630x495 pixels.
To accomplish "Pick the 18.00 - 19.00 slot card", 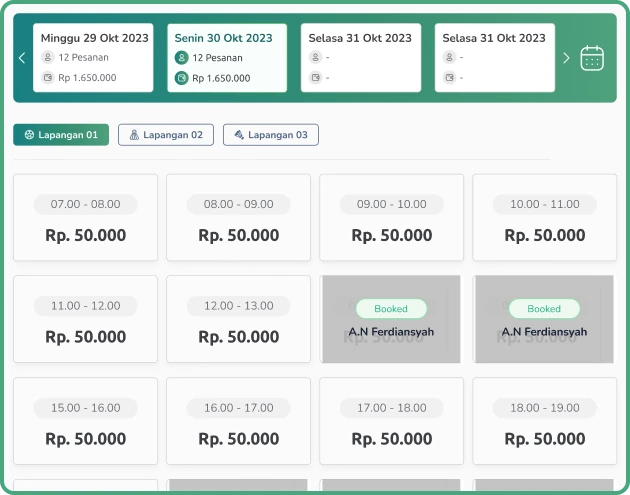I will [x=545, y=421].
